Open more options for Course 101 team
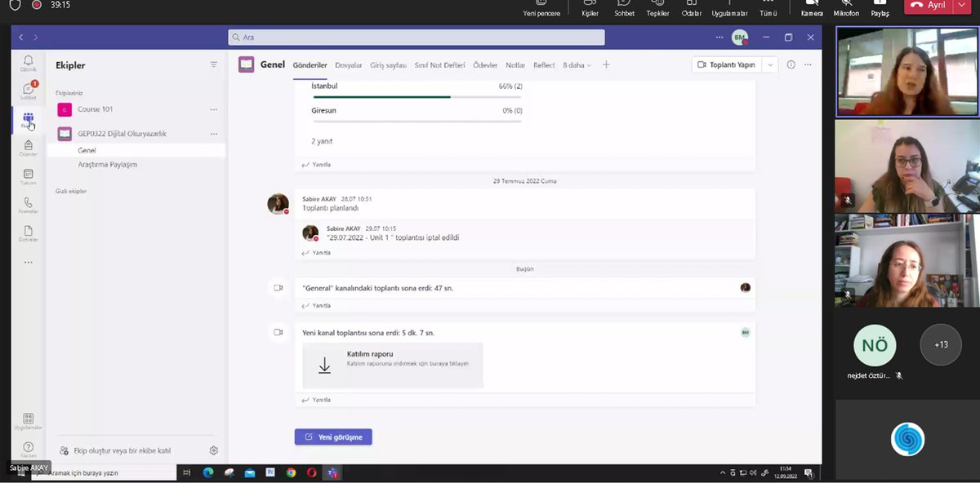980x483 pixels. (214, 109)
